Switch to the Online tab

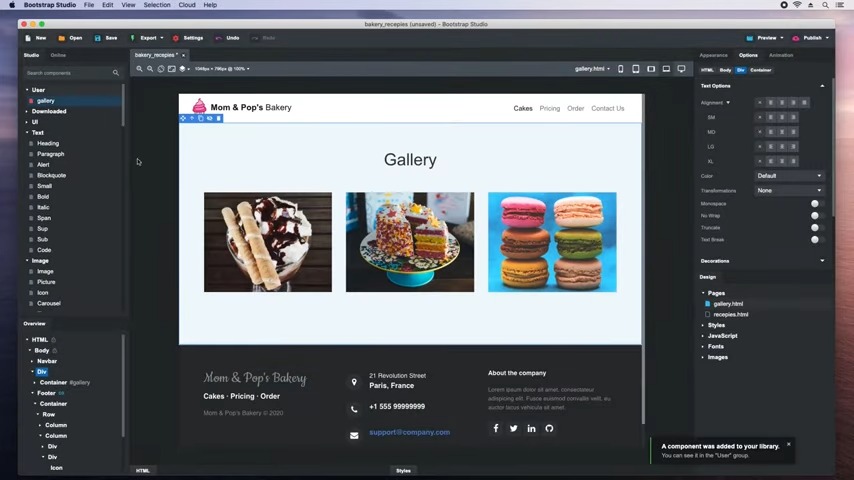[58, 55]
